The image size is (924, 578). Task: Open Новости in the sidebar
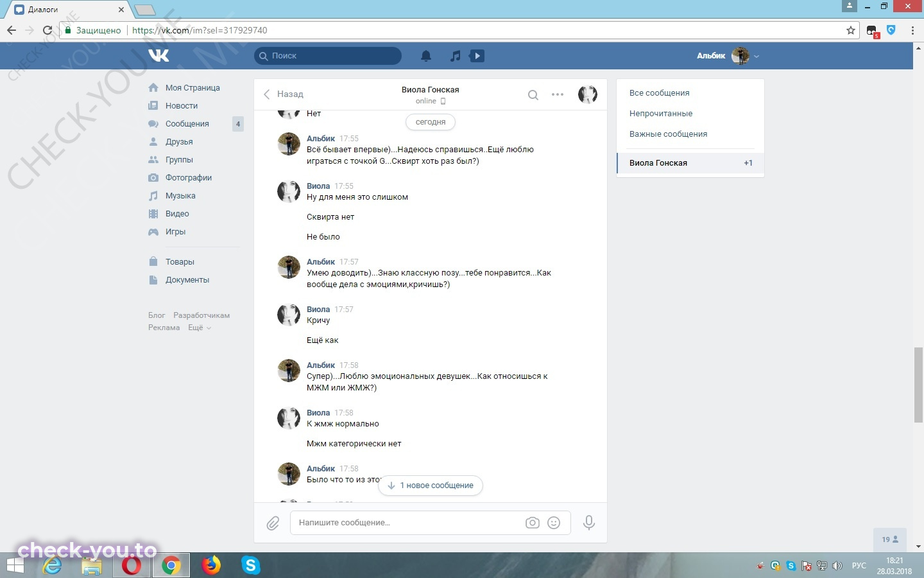pos(182,105)
